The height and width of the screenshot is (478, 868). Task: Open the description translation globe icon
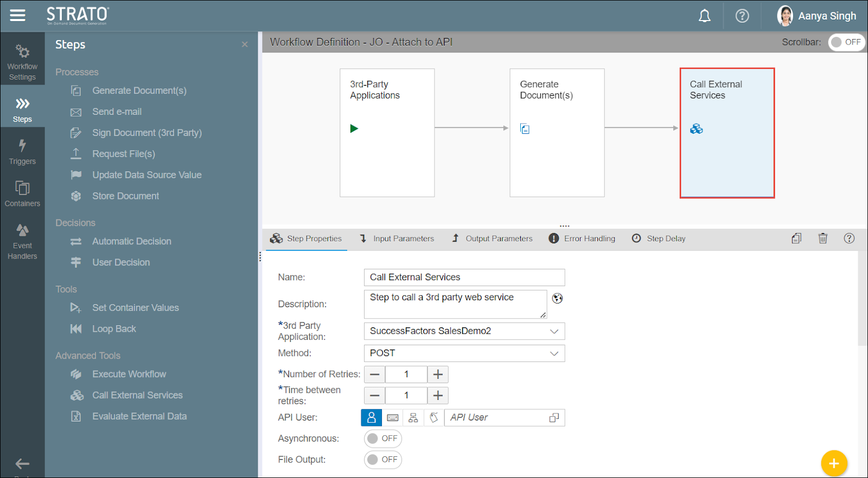click(x=557, y=298)
